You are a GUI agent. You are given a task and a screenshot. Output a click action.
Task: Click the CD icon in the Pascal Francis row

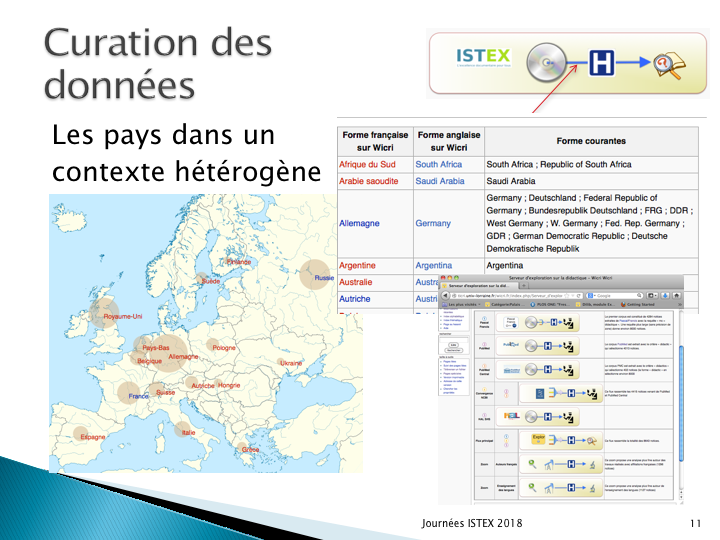click(x=531, y=322)
